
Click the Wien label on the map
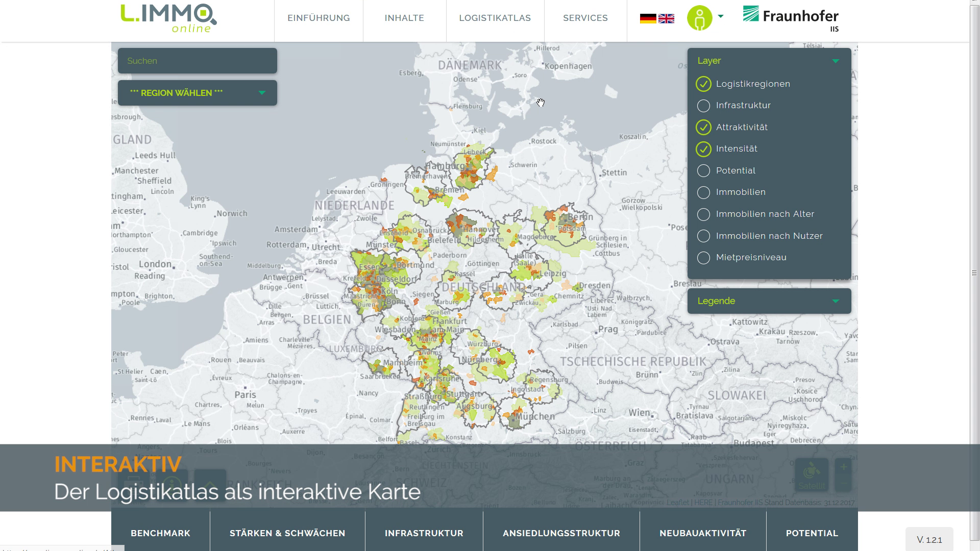640,413
